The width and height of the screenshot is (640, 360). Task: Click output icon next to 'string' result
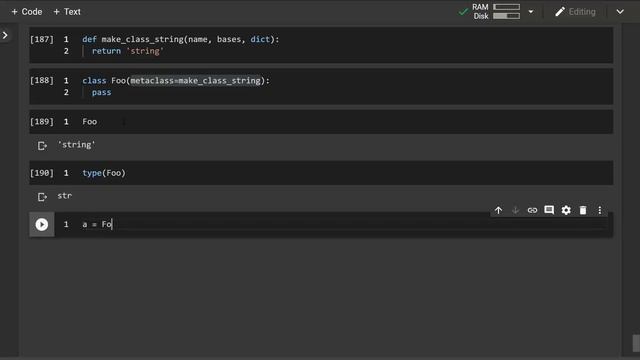click(42, 146)
